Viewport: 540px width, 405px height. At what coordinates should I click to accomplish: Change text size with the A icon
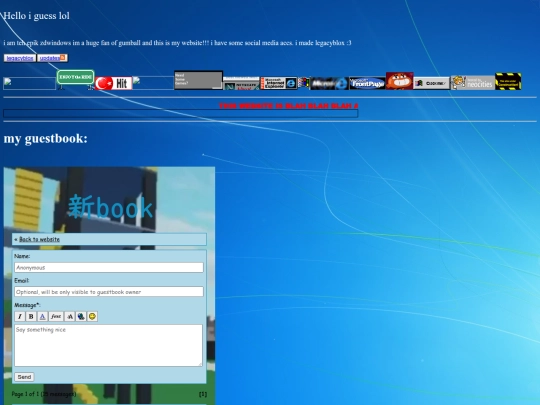click(70, 316)
